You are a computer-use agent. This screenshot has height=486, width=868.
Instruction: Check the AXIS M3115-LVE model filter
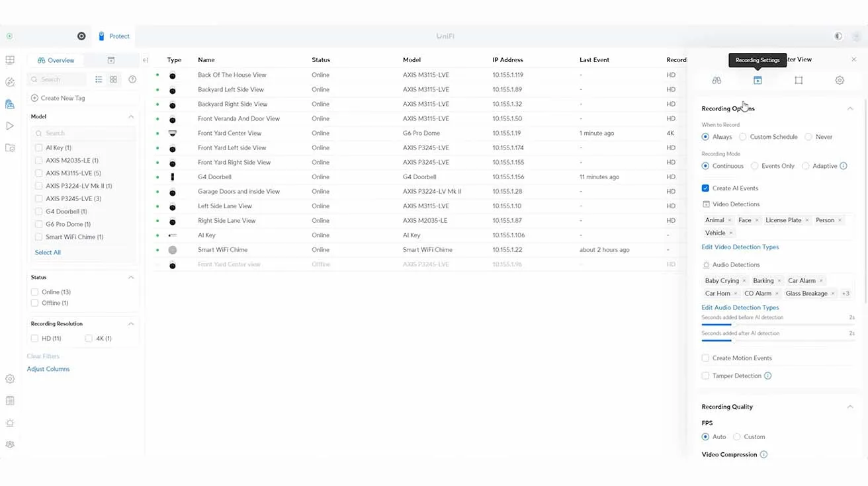point(39,173)
